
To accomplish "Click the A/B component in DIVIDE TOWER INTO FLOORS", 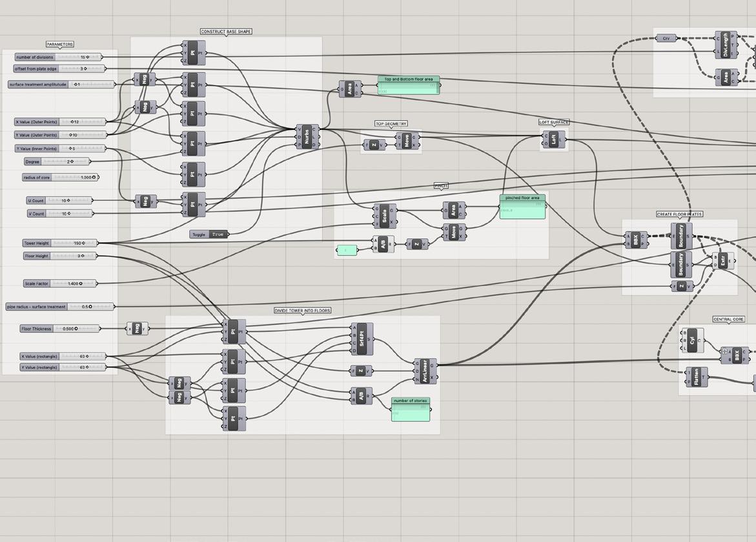I will click(361, 396).
